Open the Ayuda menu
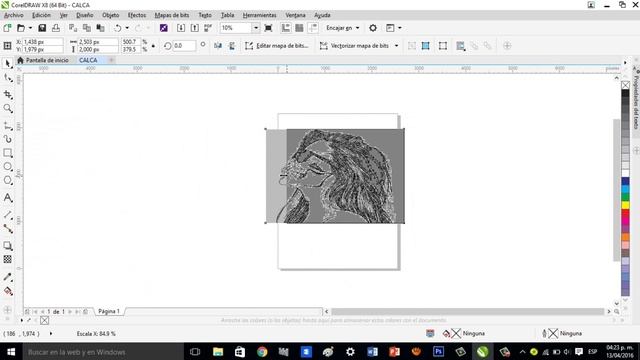The height and width of the screenshot is (360, 640). [322, 15]
